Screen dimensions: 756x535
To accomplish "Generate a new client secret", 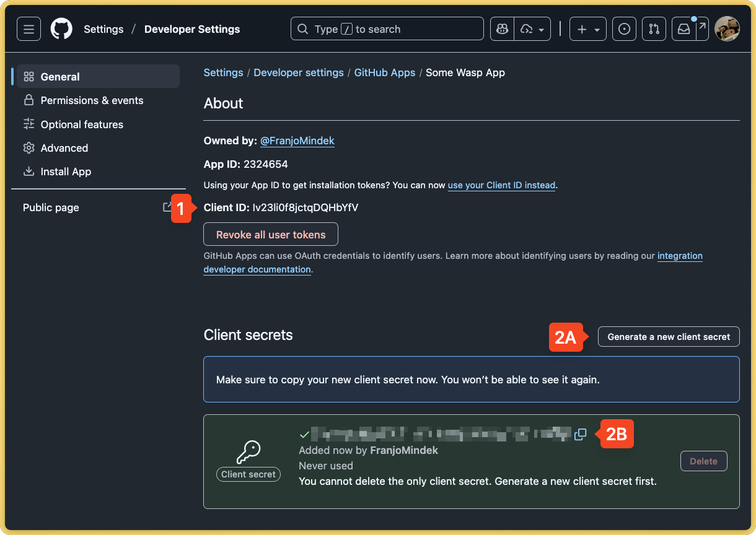I will point(669,336).
